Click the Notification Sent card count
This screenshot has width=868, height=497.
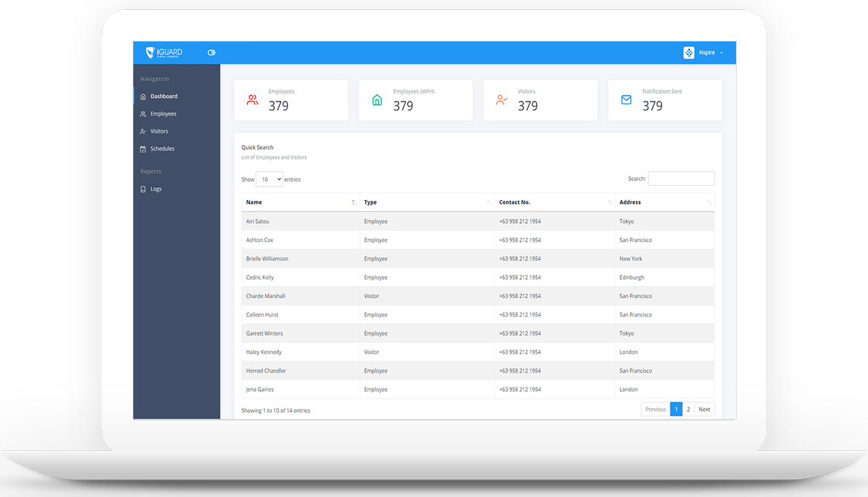point(653,106)
